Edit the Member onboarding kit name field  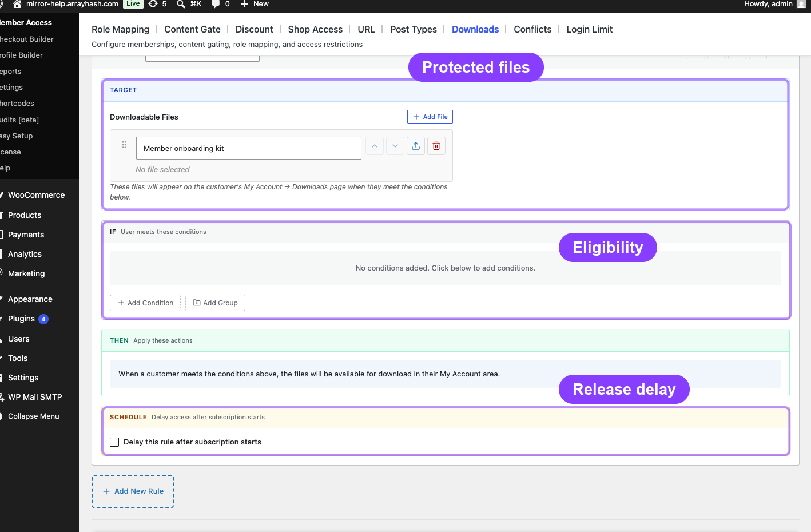pos(249,148)
